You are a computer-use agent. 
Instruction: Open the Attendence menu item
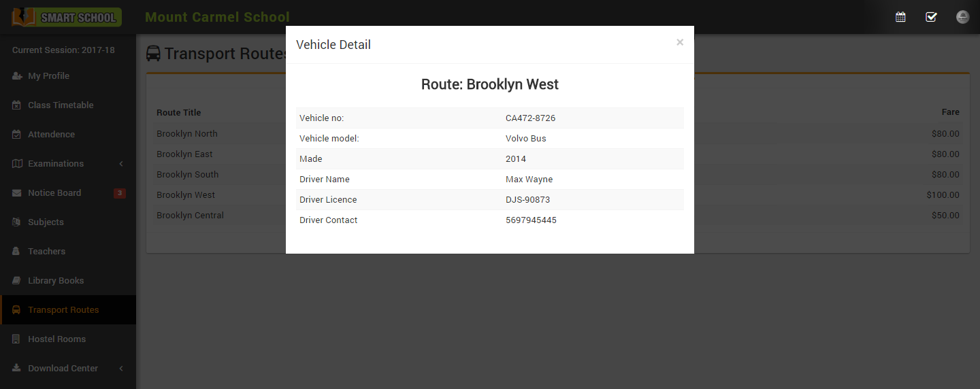point(51,135)
